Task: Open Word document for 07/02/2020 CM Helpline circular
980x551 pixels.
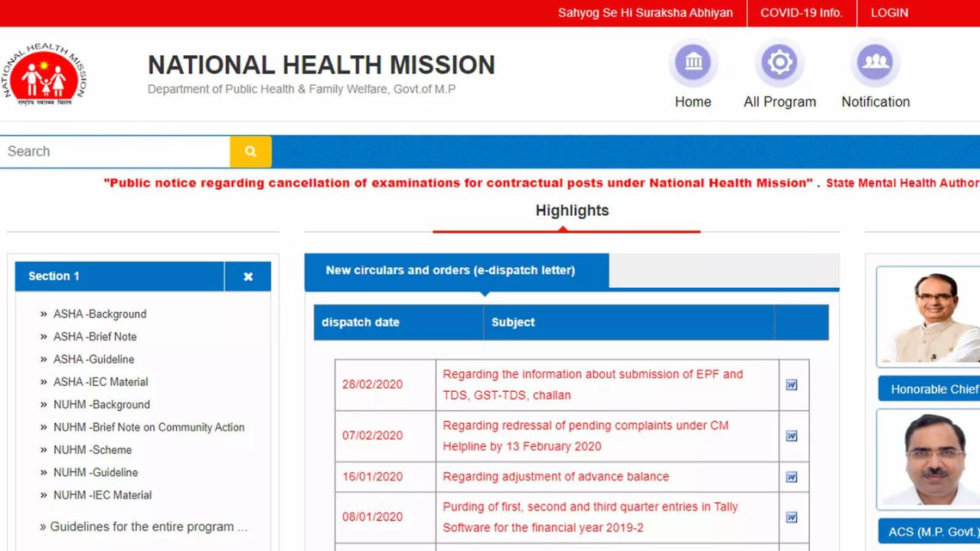Action: (792, 436)
